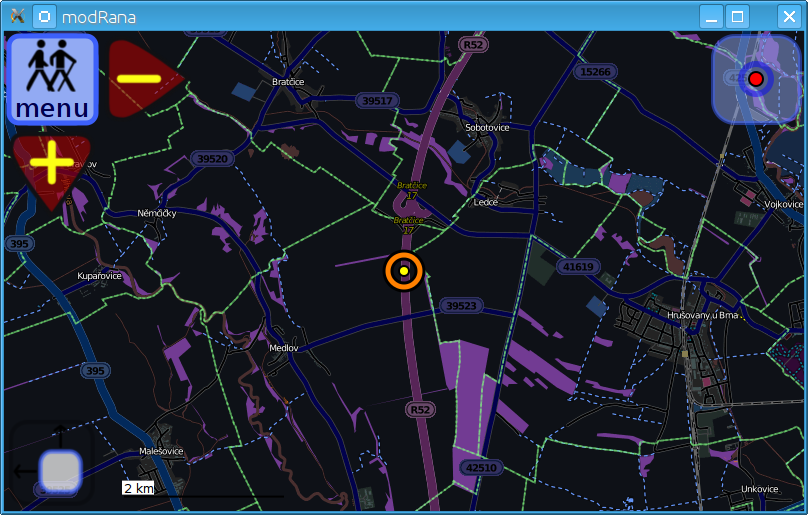Click the Sobotovice village label
Image resolution: width=808 pixels, height=515 pixels.
487,128
